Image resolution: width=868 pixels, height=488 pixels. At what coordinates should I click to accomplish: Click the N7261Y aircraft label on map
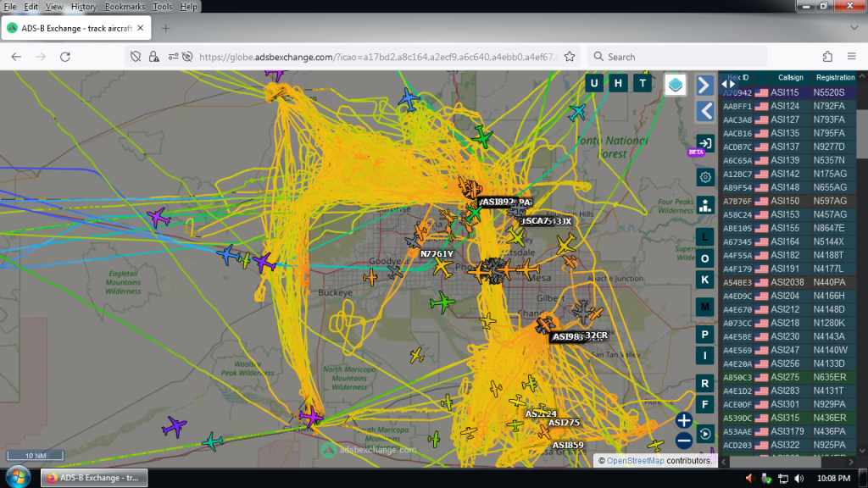pos(437,254)
